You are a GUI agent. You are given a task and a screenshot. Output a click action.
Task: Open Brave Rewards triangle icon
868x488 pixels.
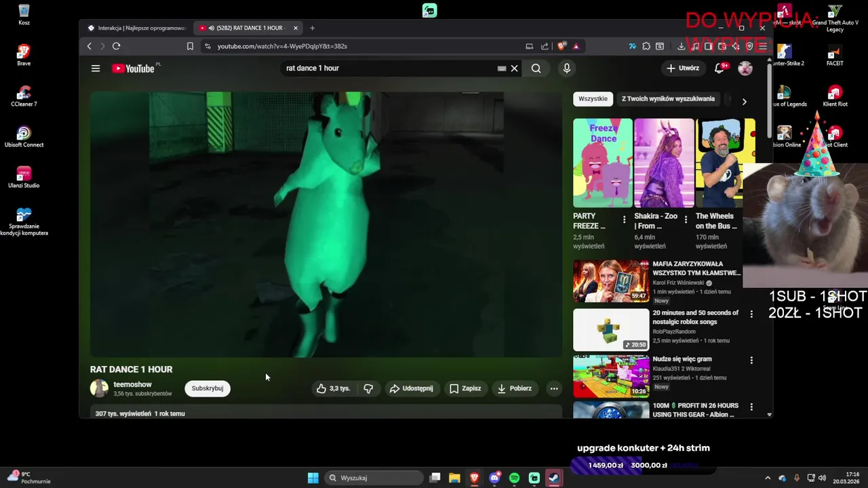[576, 46]
